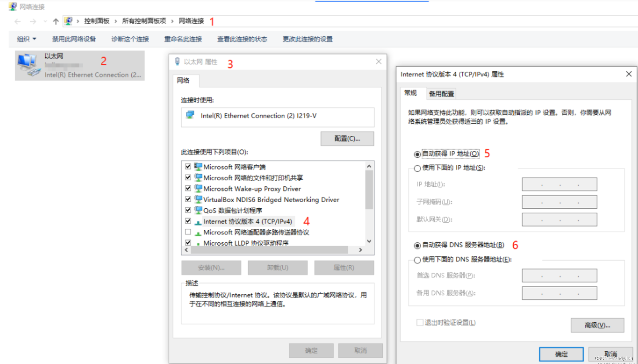The height and width of the screenshot is (364, 638).
Task: Click the 高级(V)... button
Action: pyautogui.click(x=598, y=325)
